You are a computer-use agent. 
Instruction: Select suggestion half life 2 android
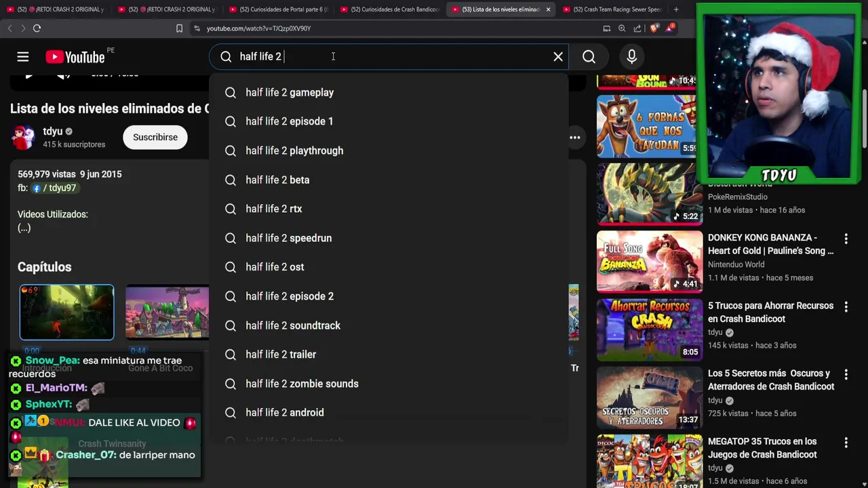[389, 413]
